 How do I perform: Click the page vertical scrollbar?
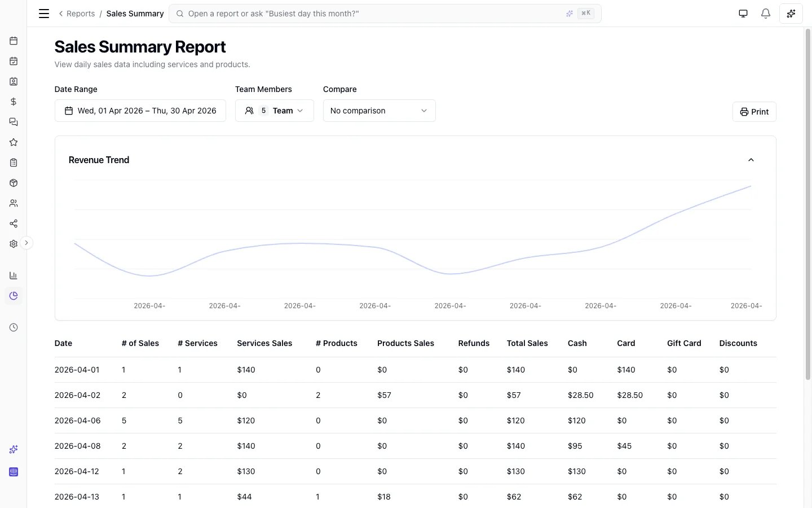pos(807,204)
